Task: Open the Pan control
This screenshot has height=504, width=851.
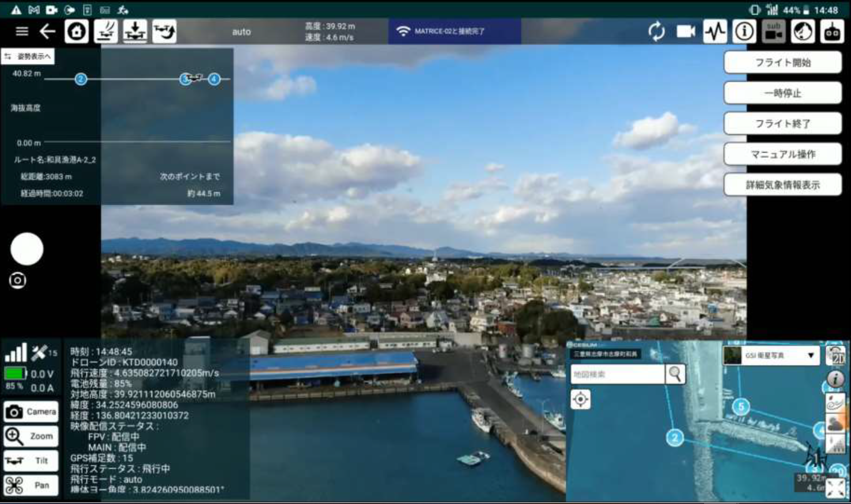Action: tap(31, 485)
